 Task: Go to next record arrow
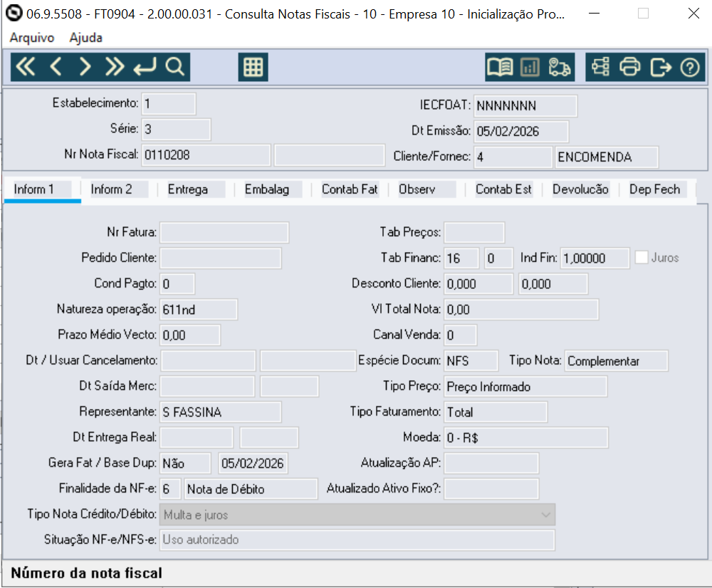pyautogui.click(x=85, y=67)
